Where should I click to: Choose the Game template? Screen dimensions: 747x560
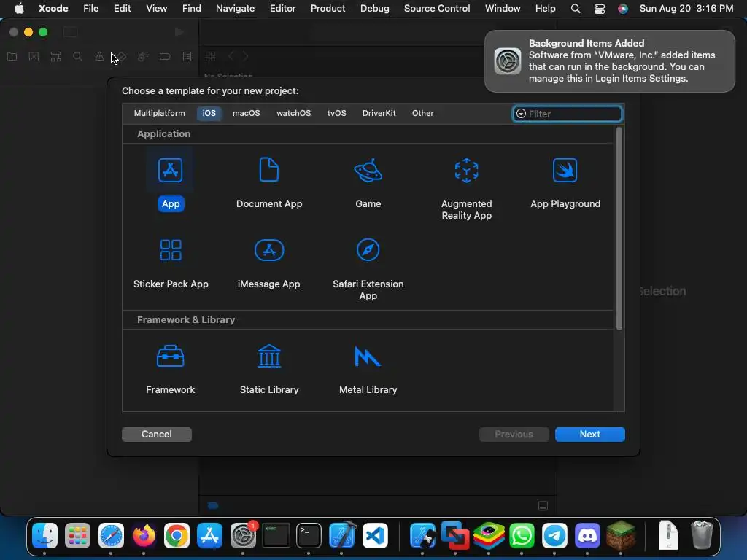(368, 182)
